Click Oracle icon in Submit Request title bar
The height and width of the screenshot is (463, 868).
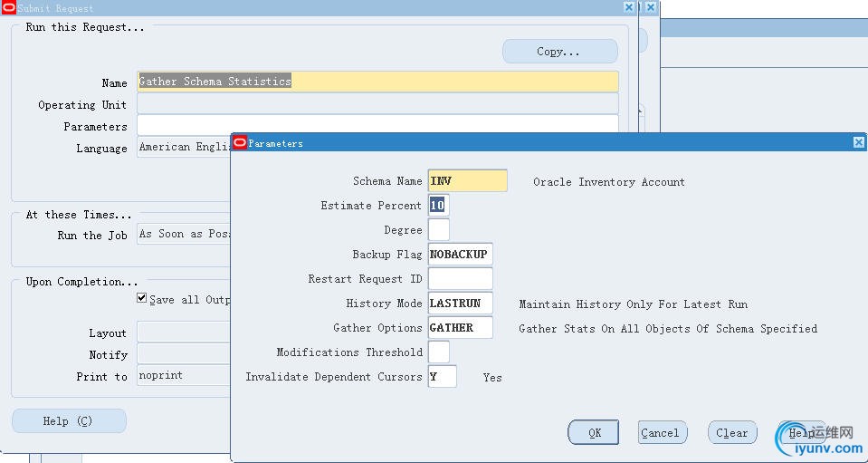click(x=9, y=8)
